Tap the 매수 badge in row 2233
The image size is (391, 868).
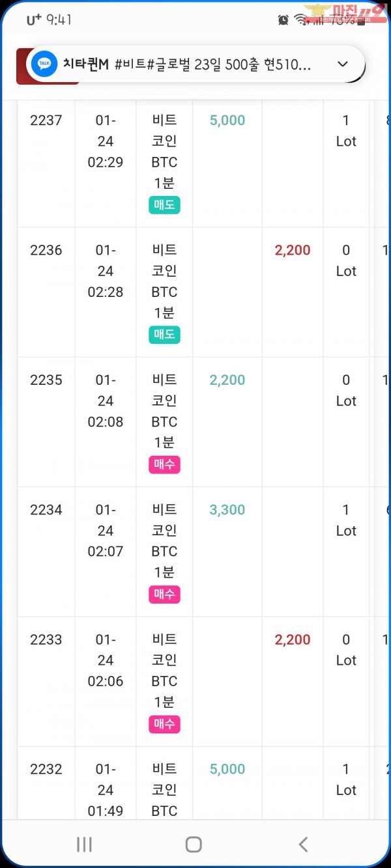[164, 724]
